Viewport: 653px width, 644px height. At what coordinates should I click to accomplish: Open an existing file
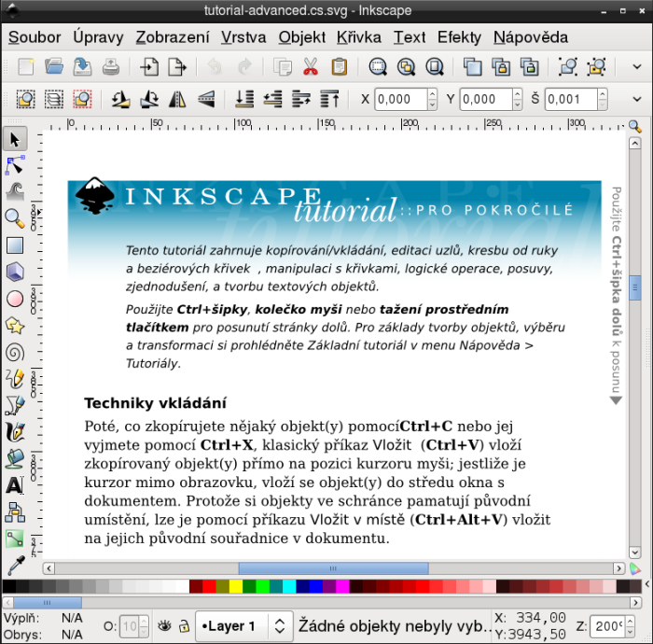pyautogui.click(x=54, y=66)
